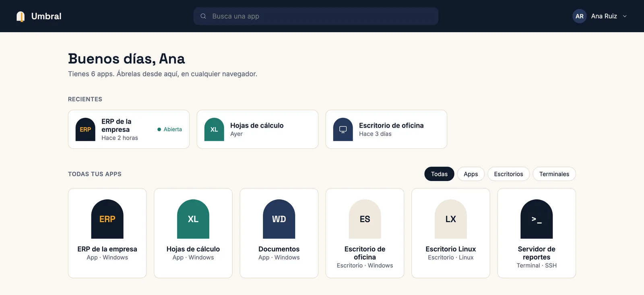The height and width of the screenshot is (295, 644).
Task: Click the Umbral brand name
Action: point(46,16)
